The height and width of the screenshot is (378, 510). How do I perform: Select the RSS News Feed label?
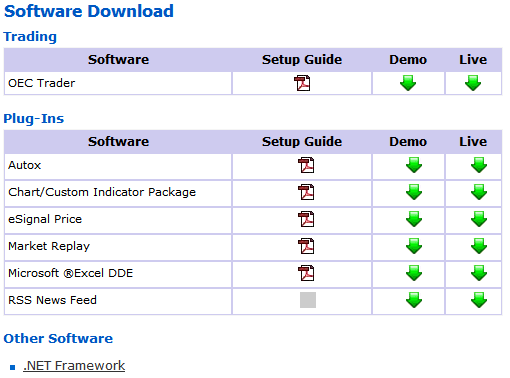tap(52, 300)
